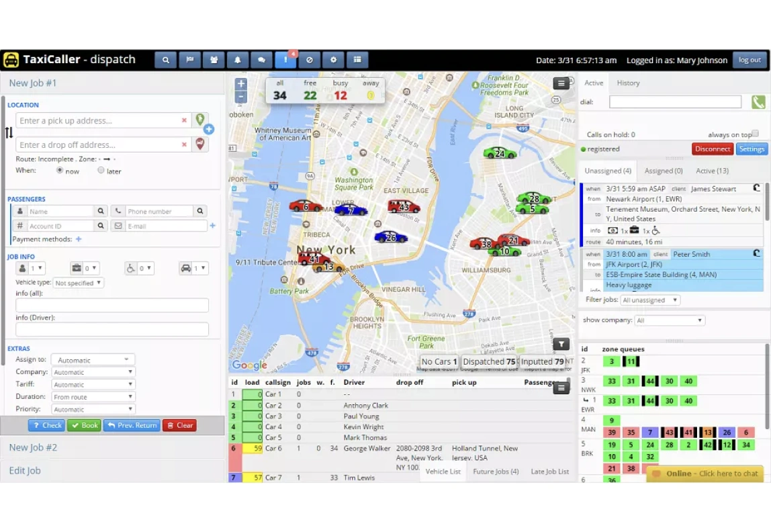Open the exclamation alerts icon with badge
The height and width of the screenshot is (532, 771).
click(x=285, y=60)
